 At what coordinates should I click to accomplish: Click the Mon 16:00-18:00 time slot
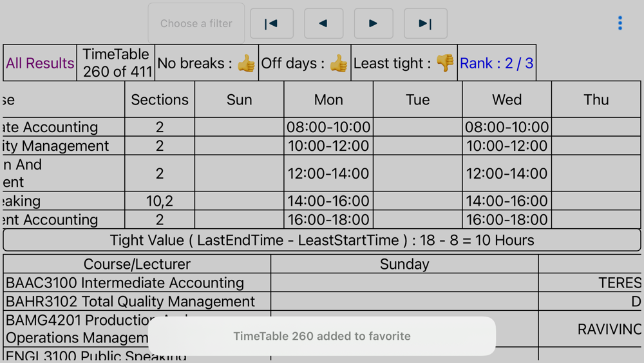[x=328, y=219]
